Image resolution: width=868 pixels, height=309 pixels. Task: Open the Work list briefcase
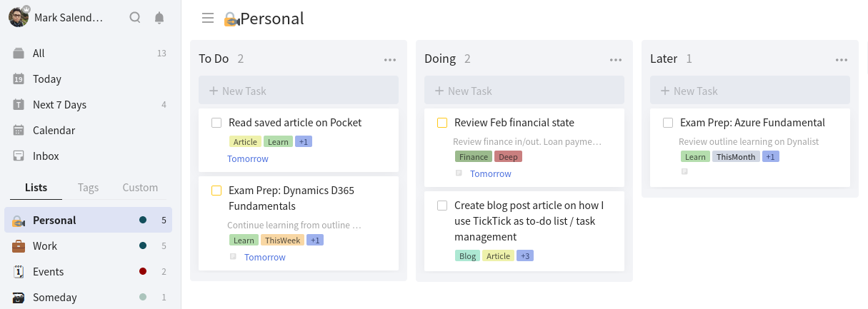point(19,246)
